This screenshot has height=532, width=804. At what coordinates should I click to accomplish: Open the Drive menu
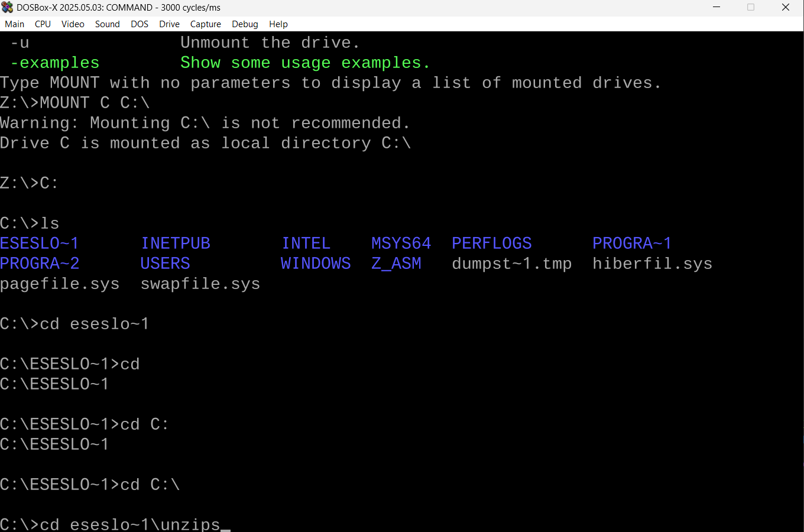169,24
